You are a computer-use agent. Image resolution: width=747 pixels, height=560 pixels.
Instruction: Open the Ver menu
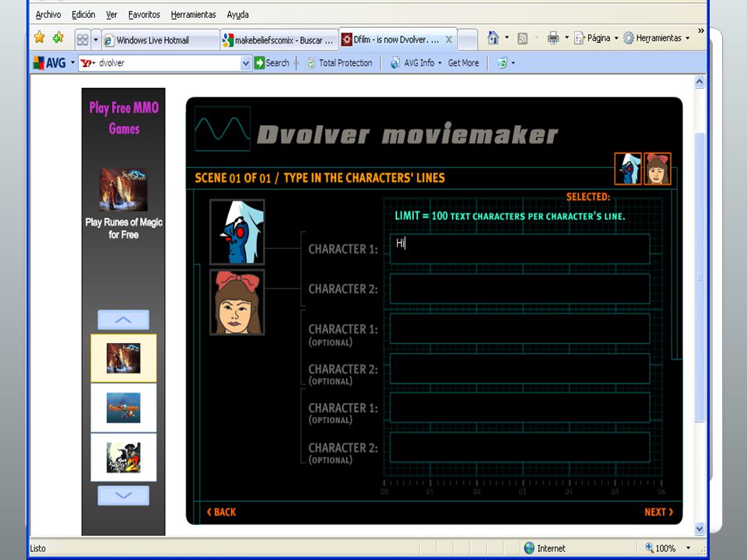[x=111, y=15]
